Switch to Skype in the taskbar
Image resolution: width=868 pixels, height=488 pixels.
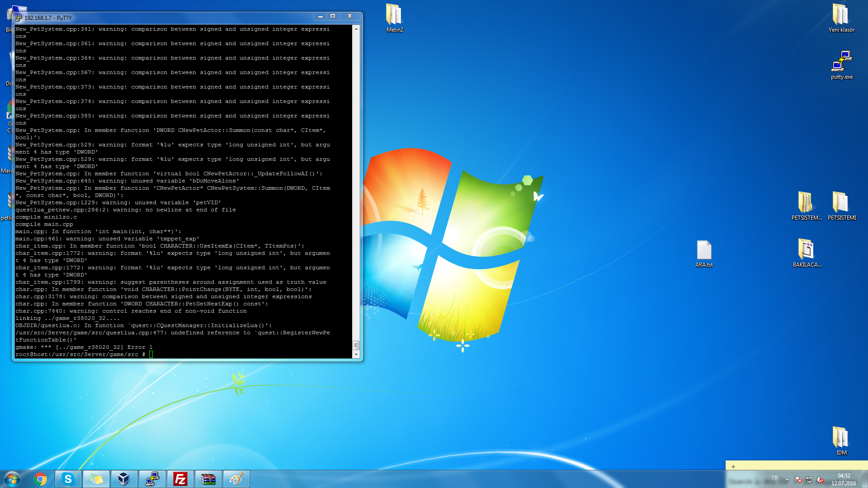pos(68,479)
